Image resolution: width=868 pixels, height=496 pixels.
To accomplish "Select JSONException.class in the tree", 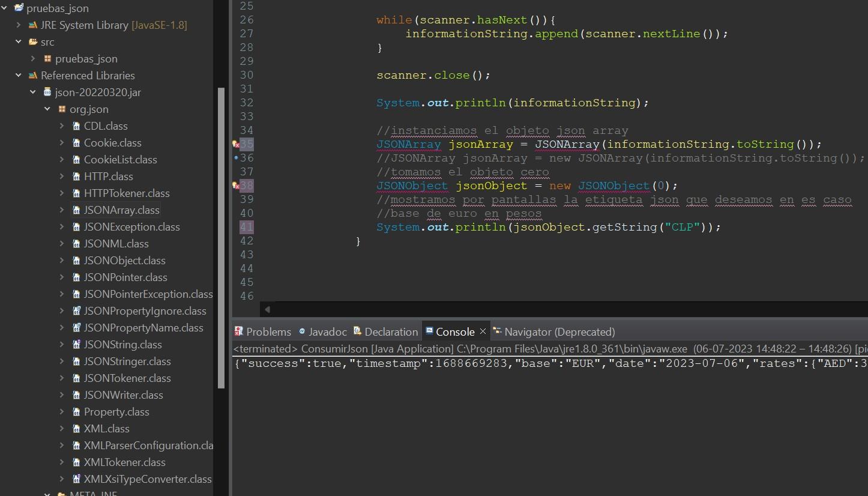I will click(131, 227).
